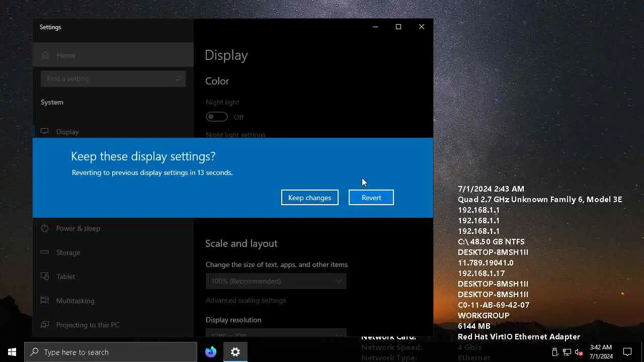Click the Home house icon in sidebar
This screenshot has height=362, width=644.
[45, 55]
